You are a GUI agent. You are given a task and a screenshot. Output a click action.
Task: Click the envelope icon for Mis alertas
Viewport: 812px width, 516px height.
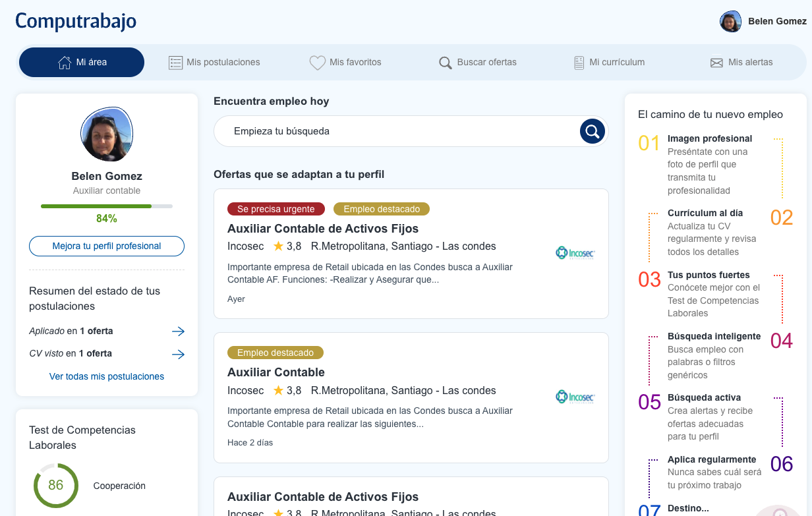[x=716, y=63]
